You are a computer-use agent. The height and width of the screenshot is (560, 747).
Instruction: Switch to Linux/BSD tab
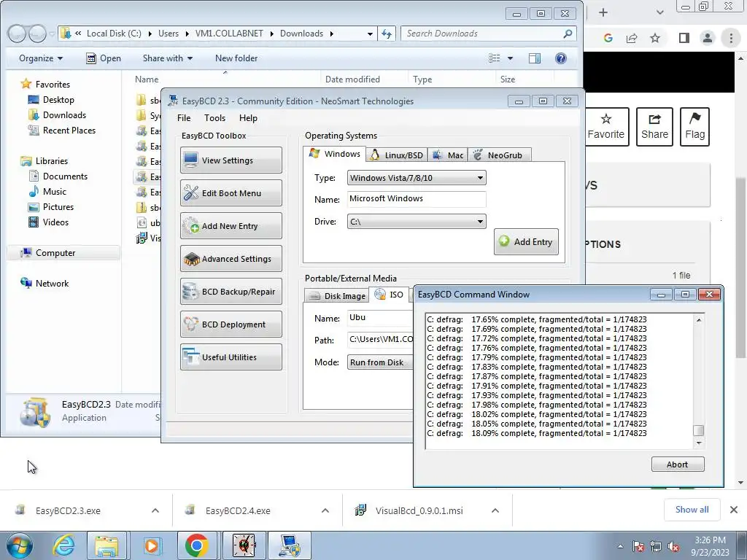point(398,155)
